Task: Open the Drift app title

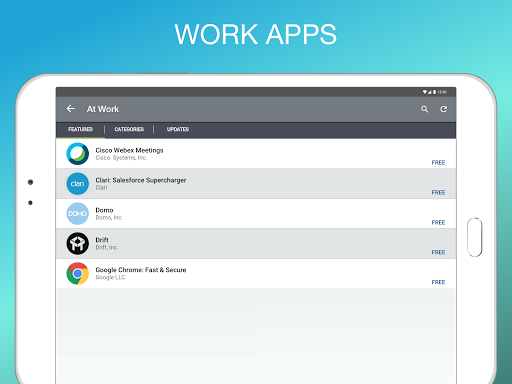Action: (x=102, y=240)
